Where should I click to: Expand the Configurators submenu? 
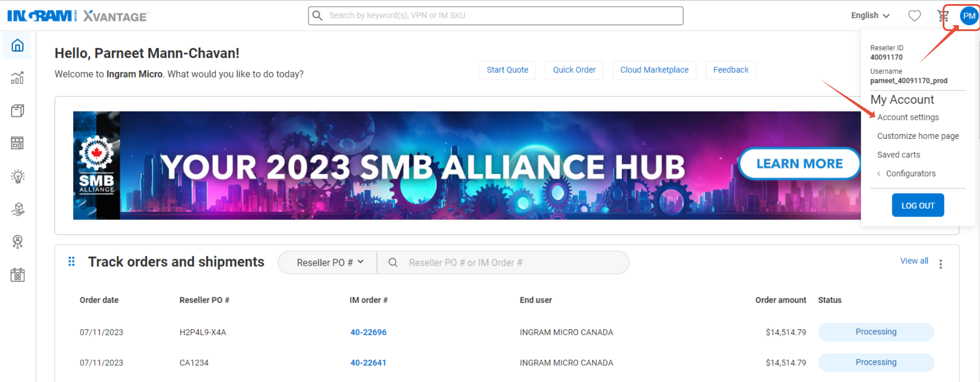pyautogui.click(x=906, y=173)
